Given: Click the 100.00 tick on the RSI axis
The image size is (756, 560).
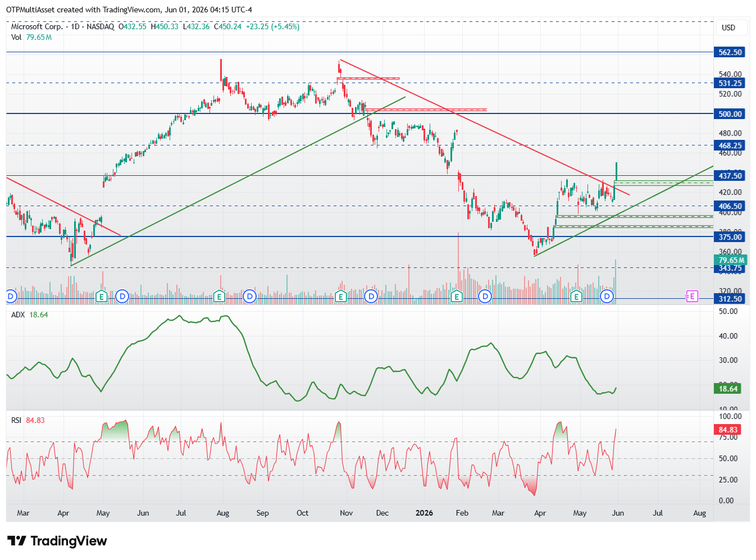Looking at the screenshot, I should [730, 416].
